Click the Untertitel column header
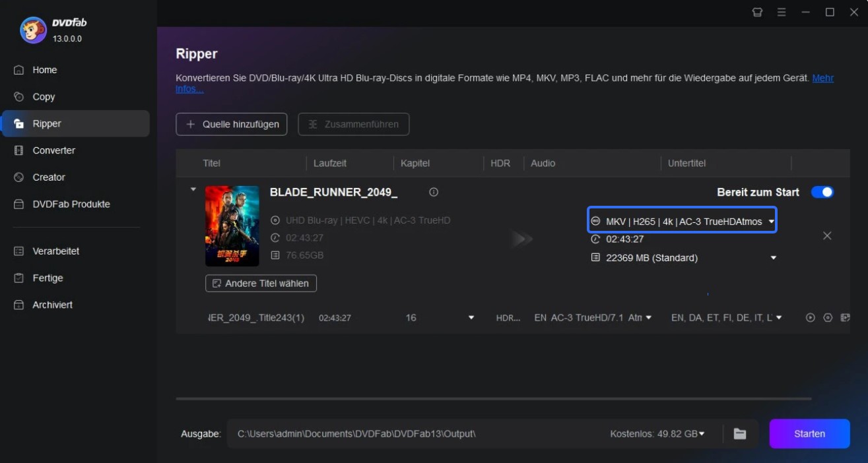This screenshot has height=463, width=868. pyautogui.click(x=686, y=163)
